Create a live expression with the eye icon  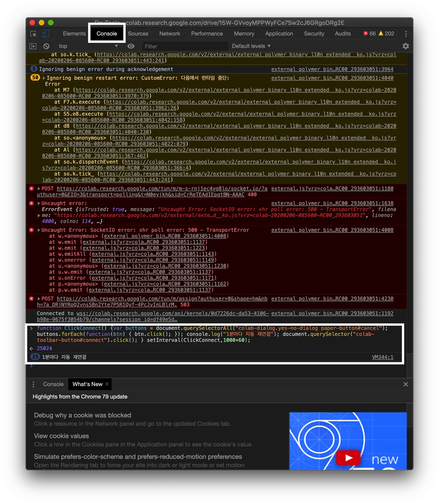click(131, 46)
